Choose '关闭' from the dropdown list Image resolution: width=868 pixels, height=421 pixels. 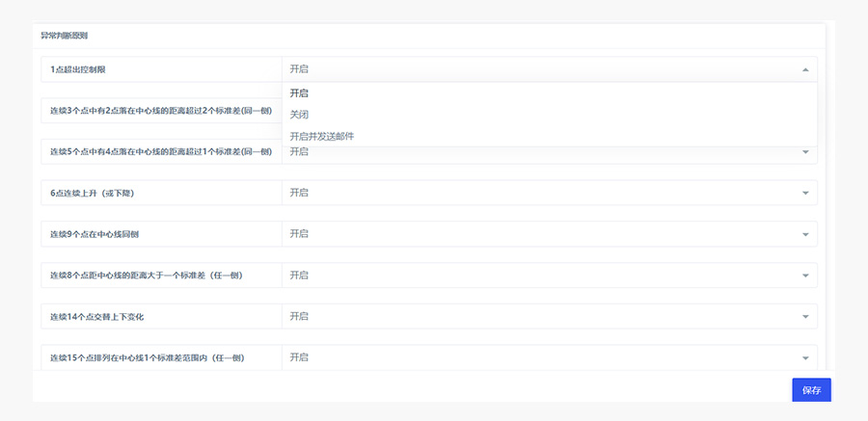299,115
